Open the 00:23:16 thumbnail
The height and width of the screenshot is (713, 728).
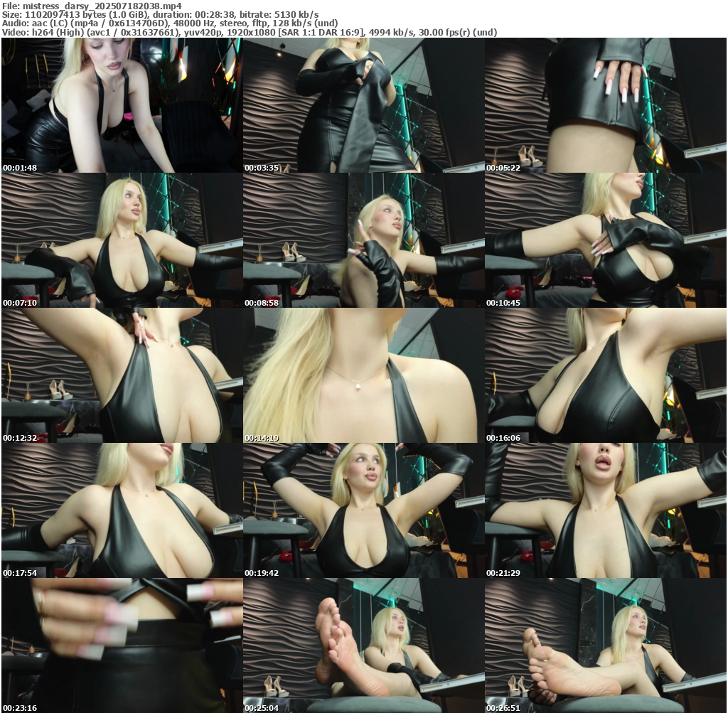(122, 645)
